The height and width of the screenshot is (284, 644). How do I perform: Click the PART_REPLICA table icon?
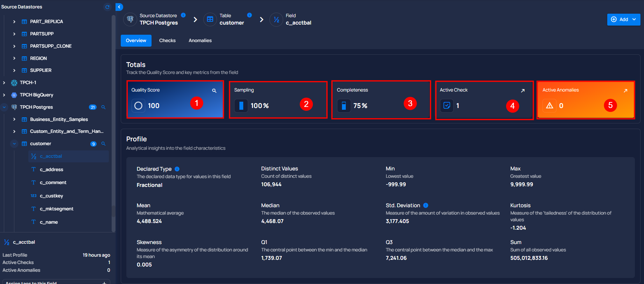point(24,22)
